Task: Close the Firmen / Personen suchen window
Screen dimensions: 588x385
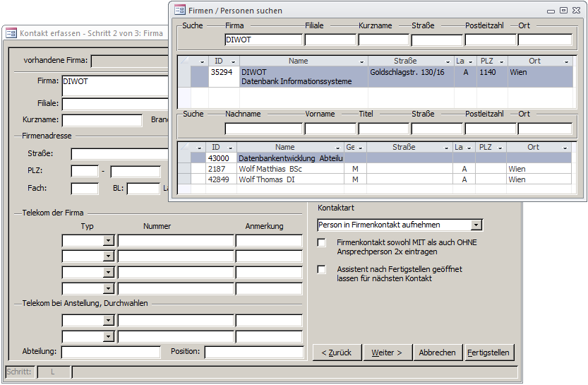Action: [x=577, y=11]
